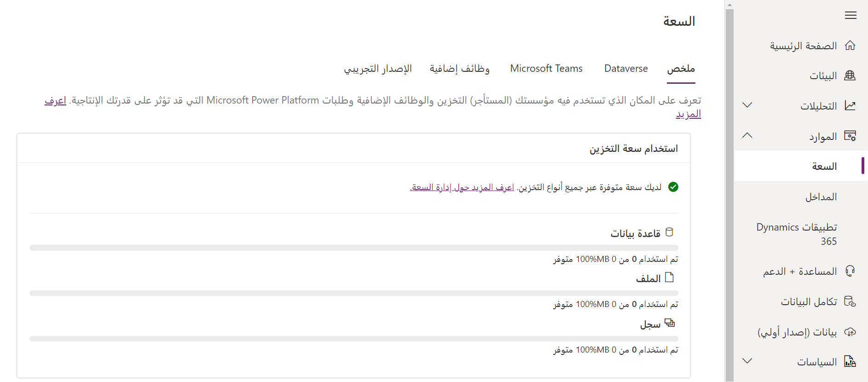Click the استخدام سعة التخزين card heading

click(634, 149)
